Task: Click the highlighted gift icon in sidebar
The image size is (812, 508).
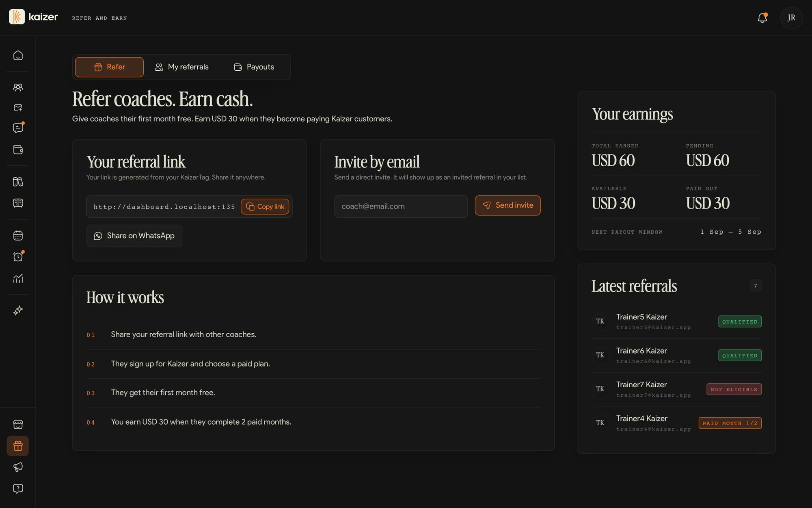Action: 18,446
